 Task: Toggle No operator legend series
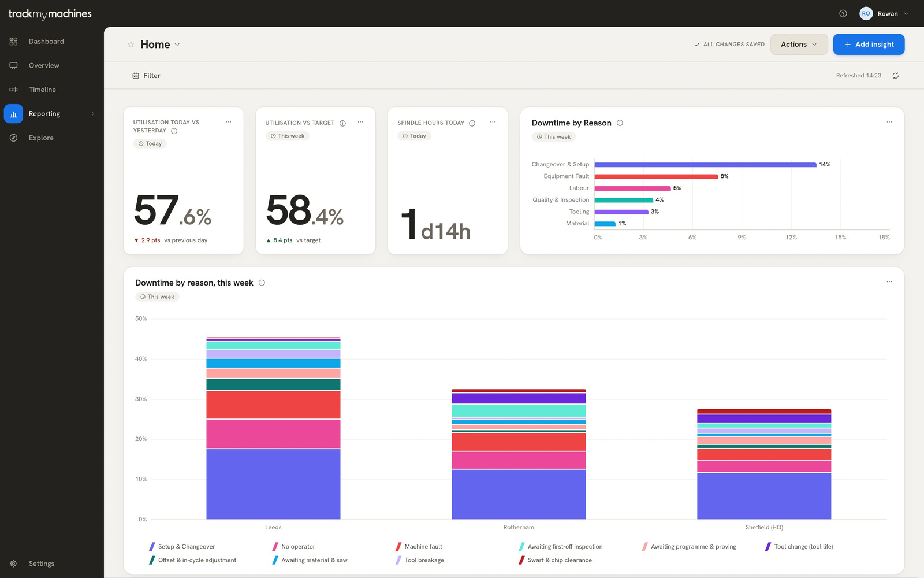click(293, 547)
